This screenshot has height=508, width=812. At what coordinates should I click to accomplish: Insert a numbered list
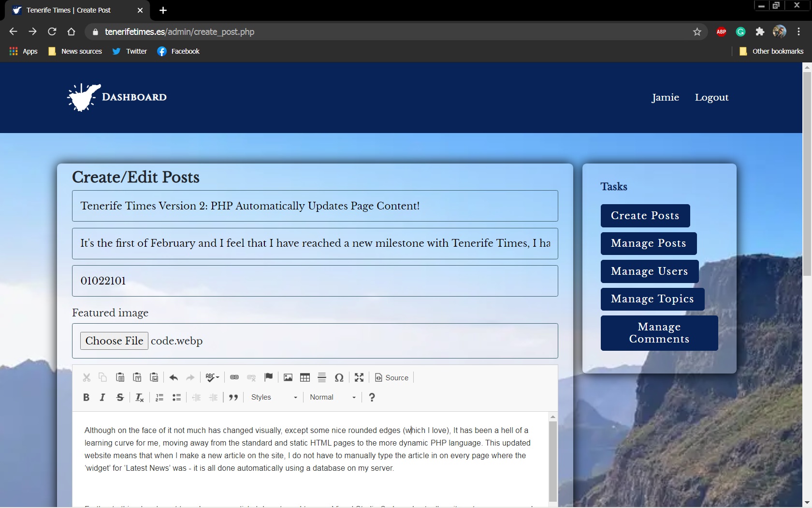[x=159, y=397]
